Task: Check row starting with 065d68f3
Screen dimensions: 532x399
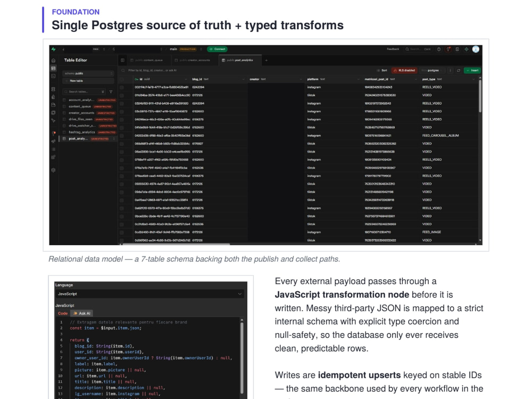Action: [122, 144]
